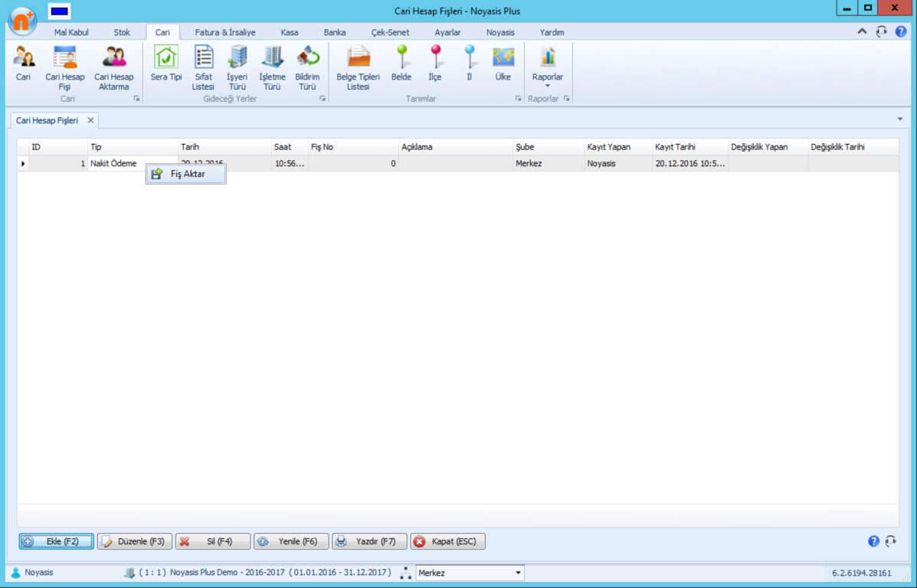
Task: Sort by the Değişiklik Tarihi column header
Action: pos(853,147)
